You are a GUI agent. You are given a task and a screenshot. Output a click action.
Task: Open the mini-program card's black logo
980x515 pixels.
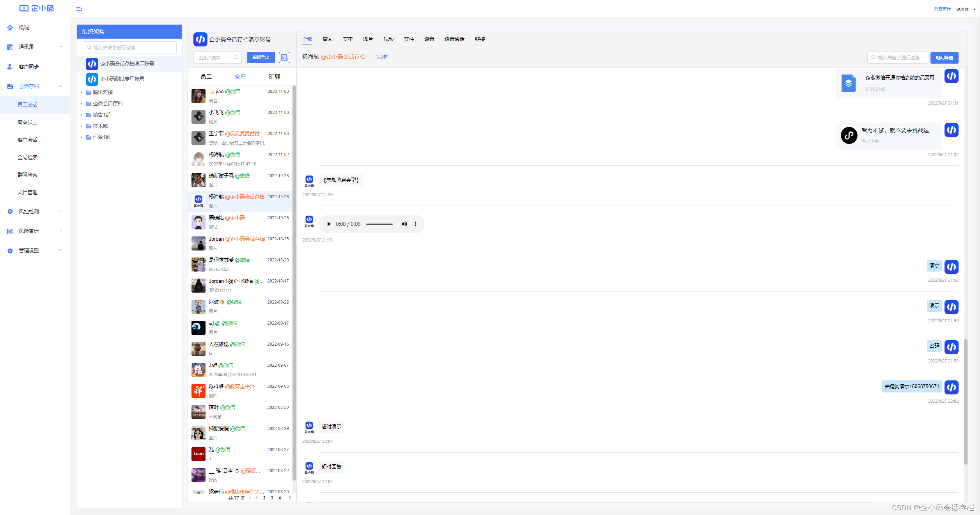(x=849, y=135)
